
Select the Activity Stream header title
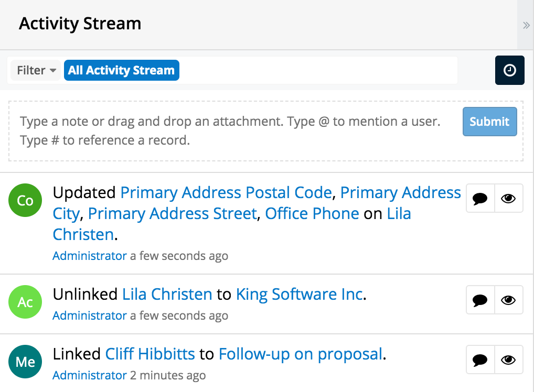coord(80,23)
